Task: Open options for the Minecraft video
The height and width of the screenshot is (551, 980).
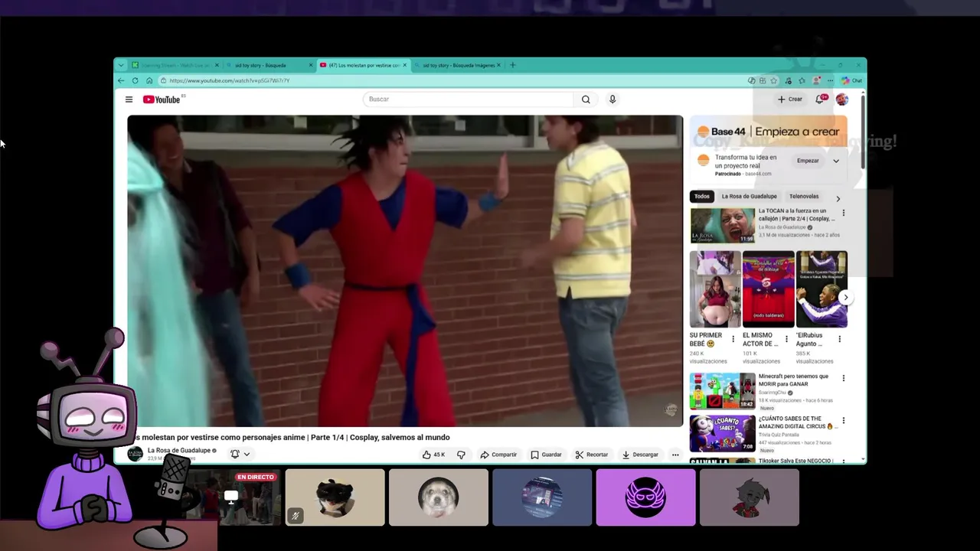Action: pos(844,378)
